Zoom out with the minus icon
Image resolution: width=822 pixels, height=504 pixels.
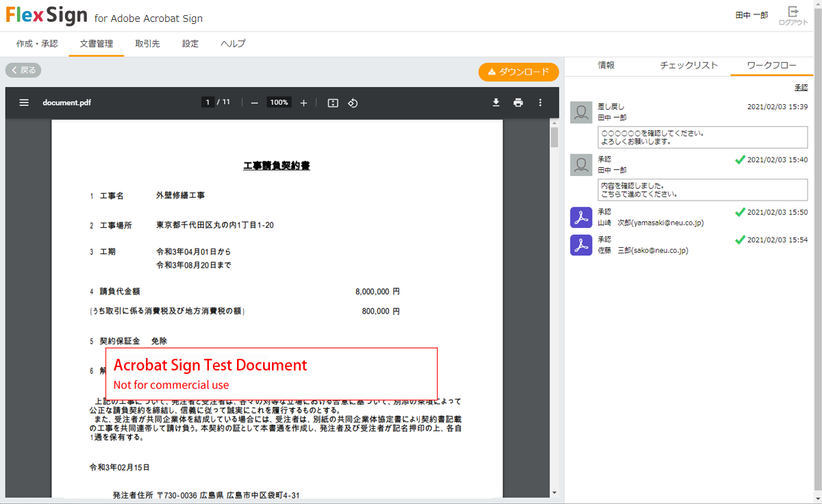point(254,103)
